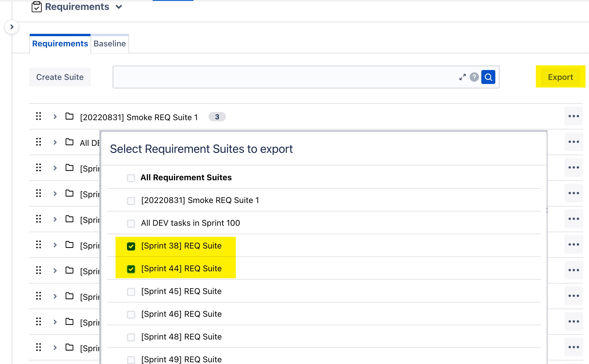Check the [Sprint 45] REQ Suite checkbox
This screenshot has height=364, width=589.
click(131, 292)
